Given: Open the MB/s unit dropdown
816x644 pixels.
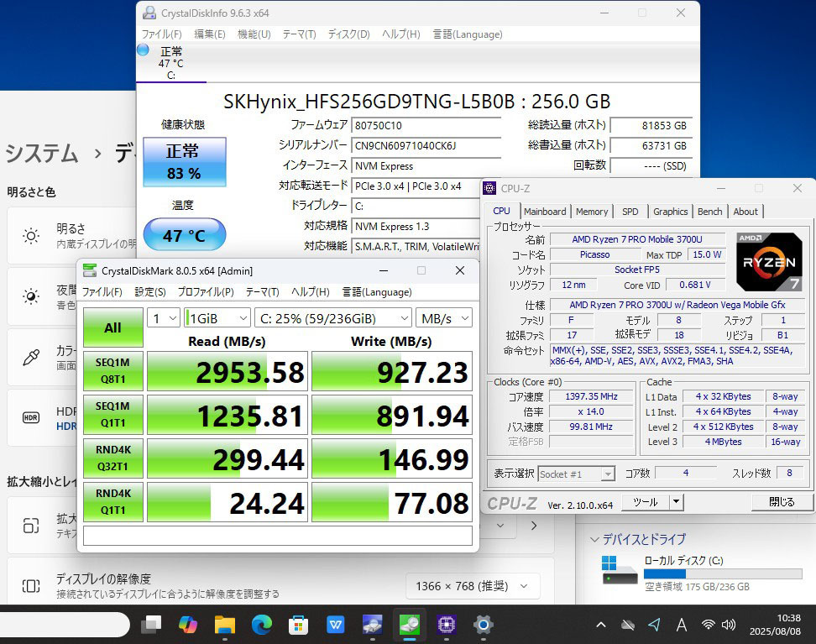Looking at the screenshot, I should tap(444, 318).
